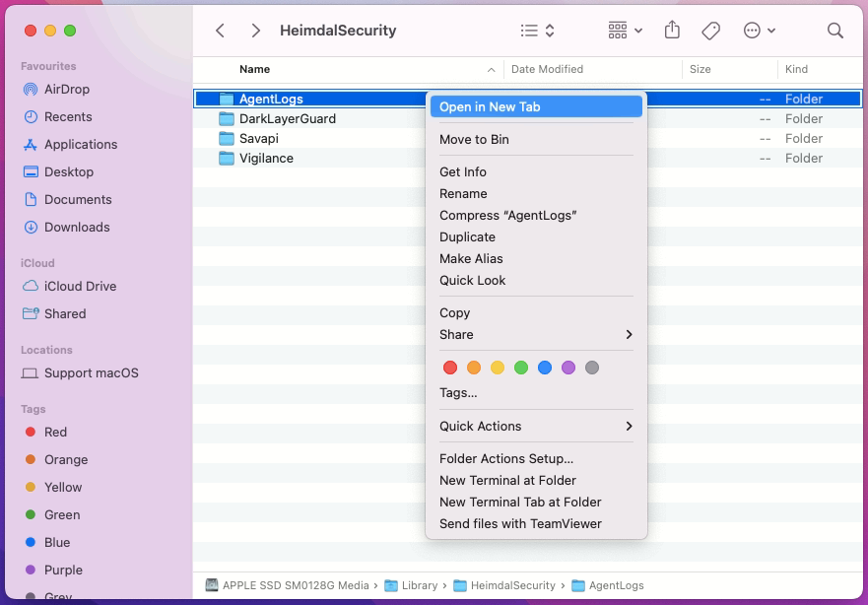Screen dimensions: 868x605
Task: Click HeimdalSecurity in the path bar
Action: click(x=504, y=585)
